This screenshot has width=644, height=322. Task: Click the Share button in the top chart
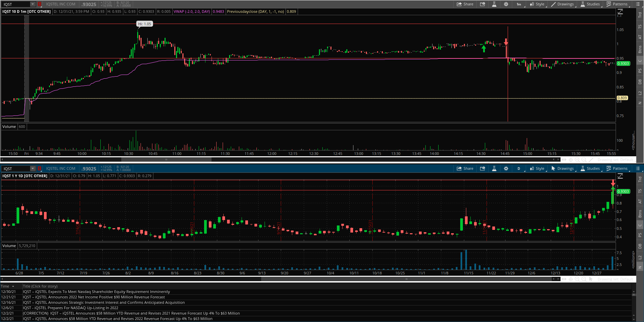(x=465, y=4)
